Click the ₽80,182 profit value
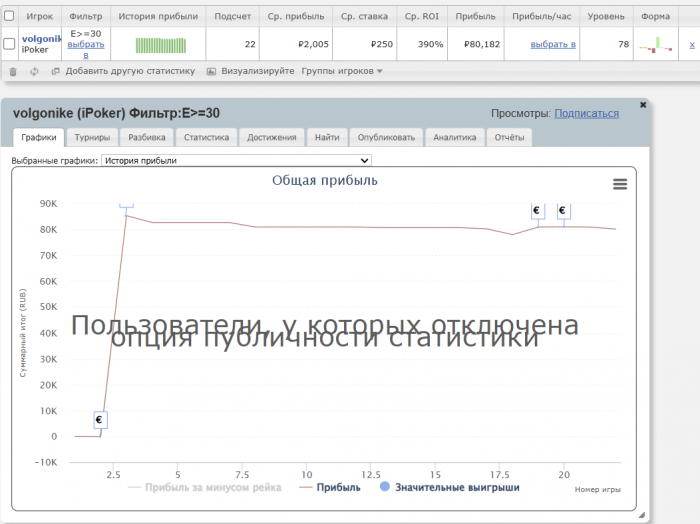 [x=482, y=44]
